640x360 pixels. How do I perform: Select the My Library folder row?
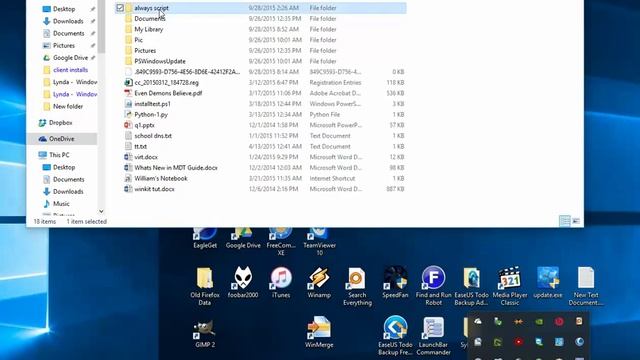[x=260, y=29]
